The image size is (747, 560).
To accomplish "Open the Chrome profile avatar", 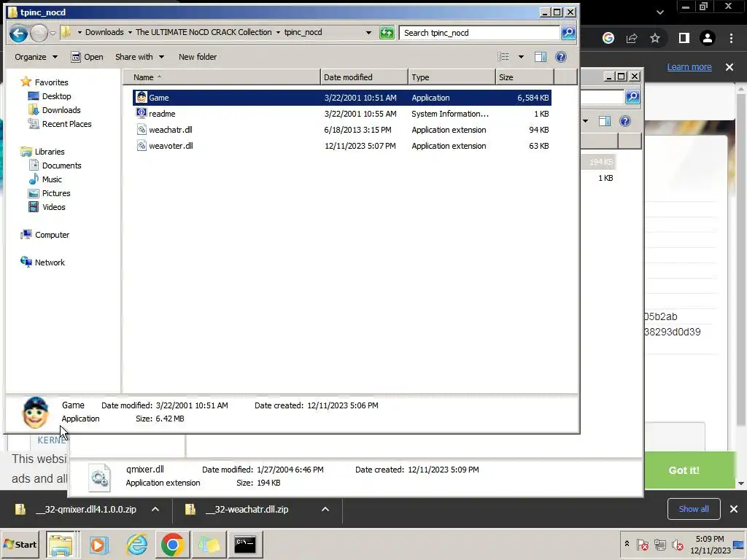I will point(708,38).
